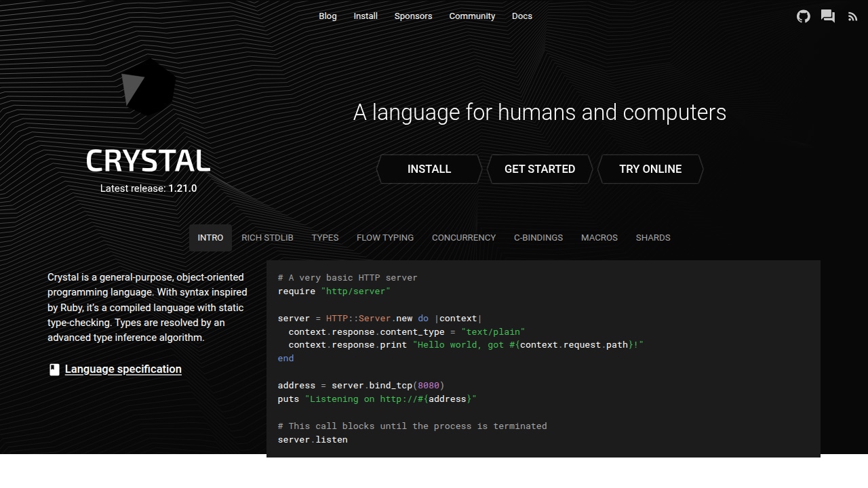868x488 pixels.
Task: Click the GET STARTED button
Action: click(540, 169)
